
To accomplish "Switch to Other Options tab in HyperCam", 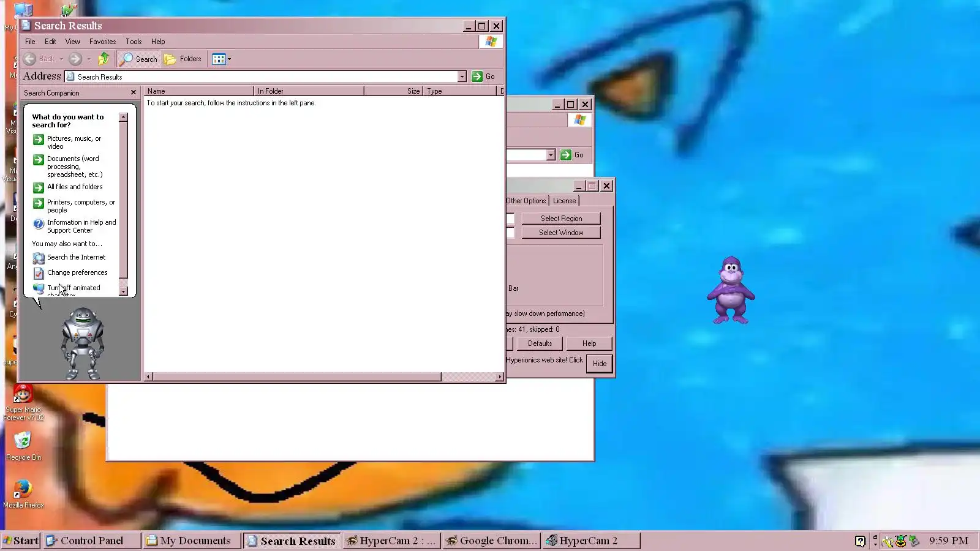I will pos(526,201).
